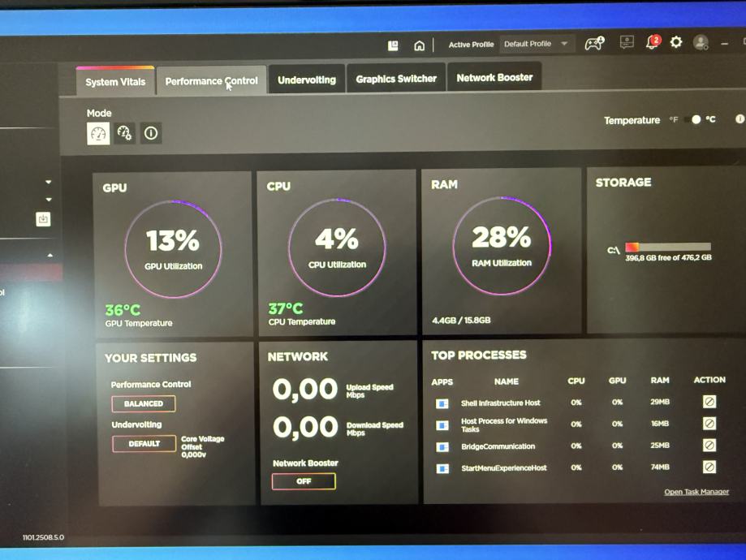This screenshot has width=746, height=560.
Task: Open the library book icon
Action: [394, 45]
